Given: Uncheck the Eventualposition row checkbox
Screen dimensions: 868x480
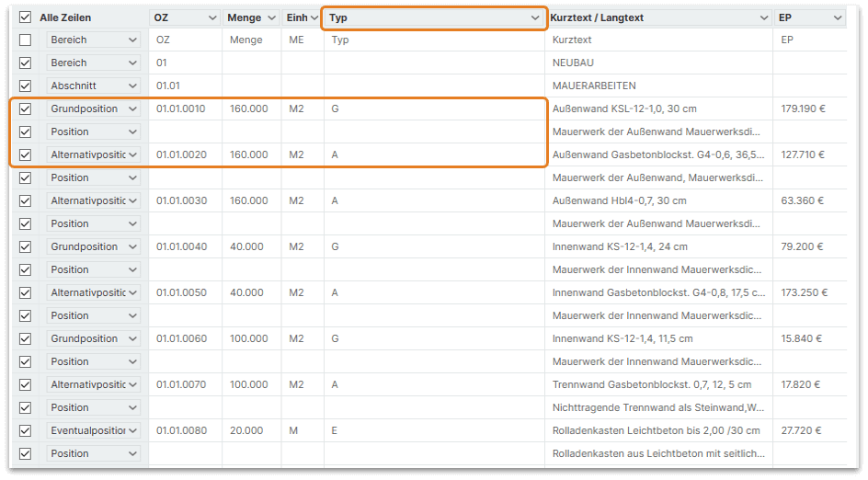Looking at the screenshot, I should click(x=25, y=431).
